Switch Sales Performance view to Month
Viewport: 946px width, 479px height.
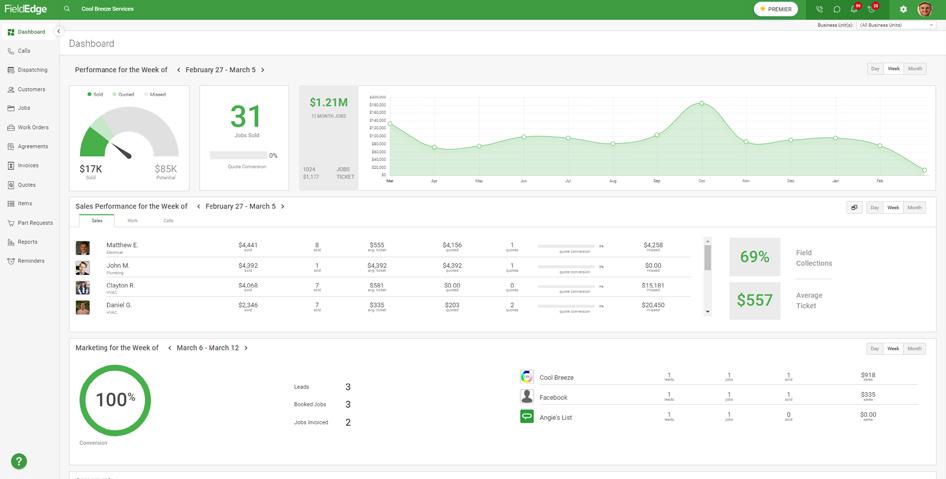915,208
